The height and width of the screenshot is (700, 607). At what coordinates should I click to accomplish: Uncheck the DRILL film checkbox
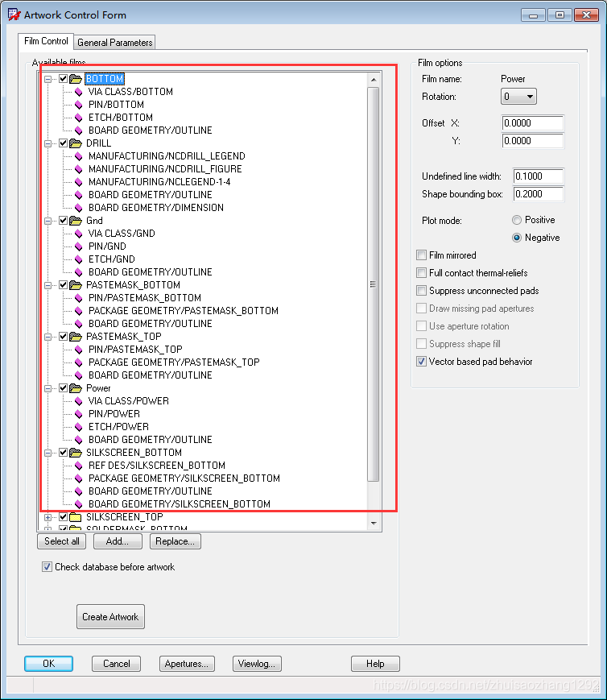pos(63,143)
